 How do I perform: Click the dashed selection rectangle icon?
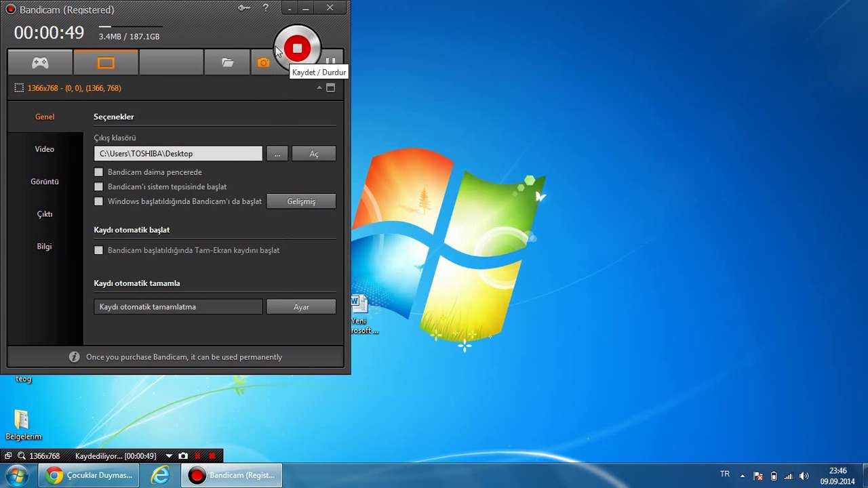tap(19, 88)
